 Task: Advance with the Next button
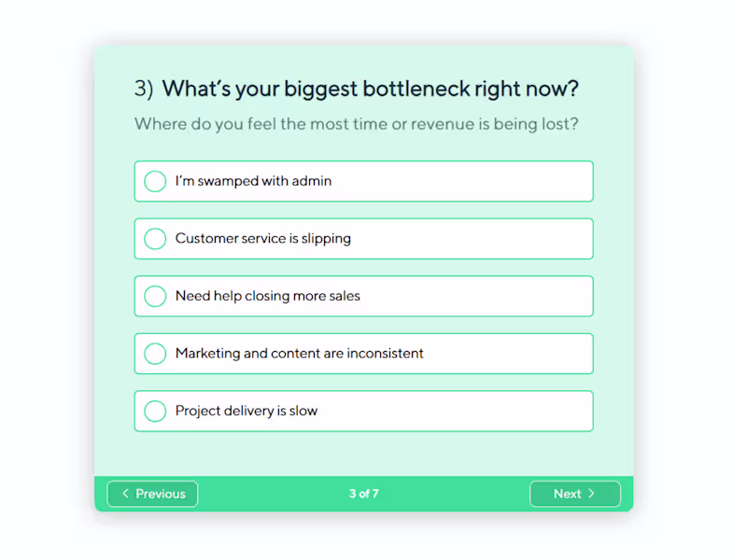pos(574,494)
